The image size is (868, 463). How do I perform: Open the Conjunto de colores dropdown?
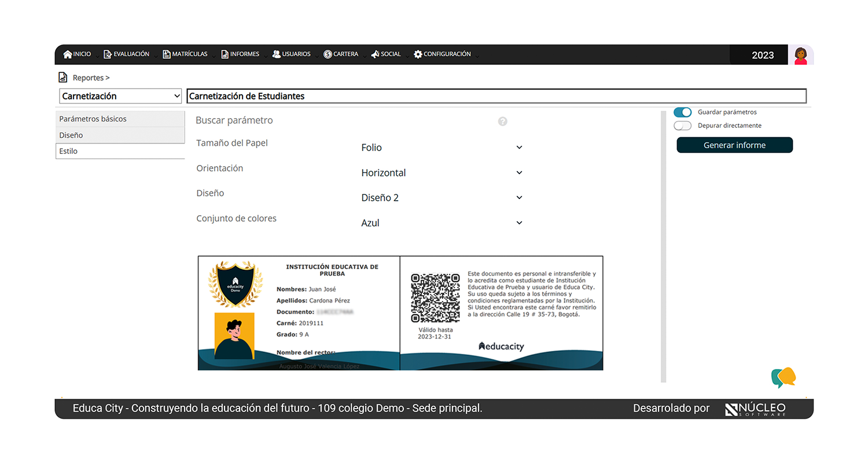(x=442, y=223)
